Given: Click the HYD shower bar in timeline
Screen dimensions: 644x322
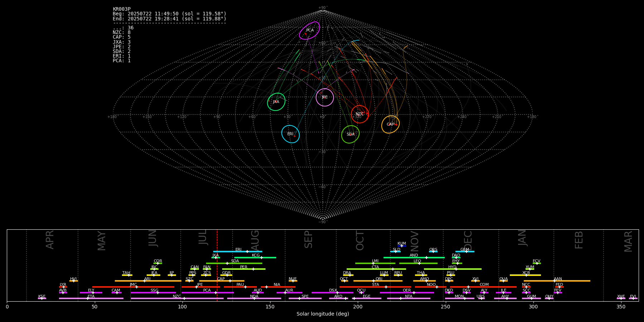Looking at the screenshot, I should [x=453, y=269].
